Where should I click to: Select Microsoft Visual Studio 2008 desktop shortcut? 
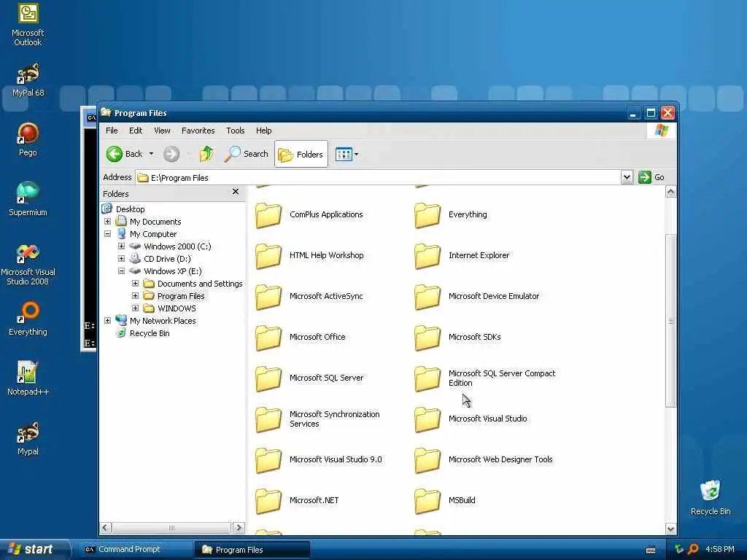tap(28, 264)
